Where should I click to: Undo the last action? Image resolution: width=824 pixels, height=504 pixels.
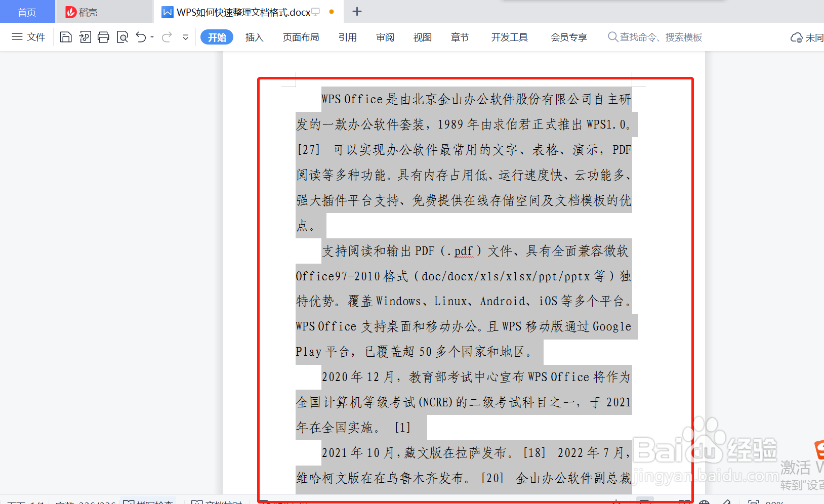140,37
